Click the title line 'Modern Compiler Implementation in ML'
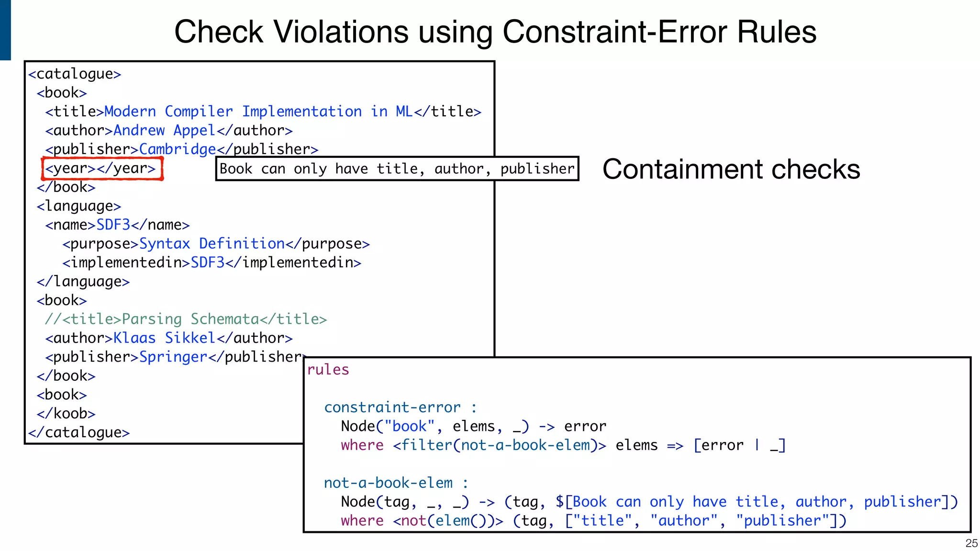This screenshot has height=551, width=980. (x=263, y=111)
